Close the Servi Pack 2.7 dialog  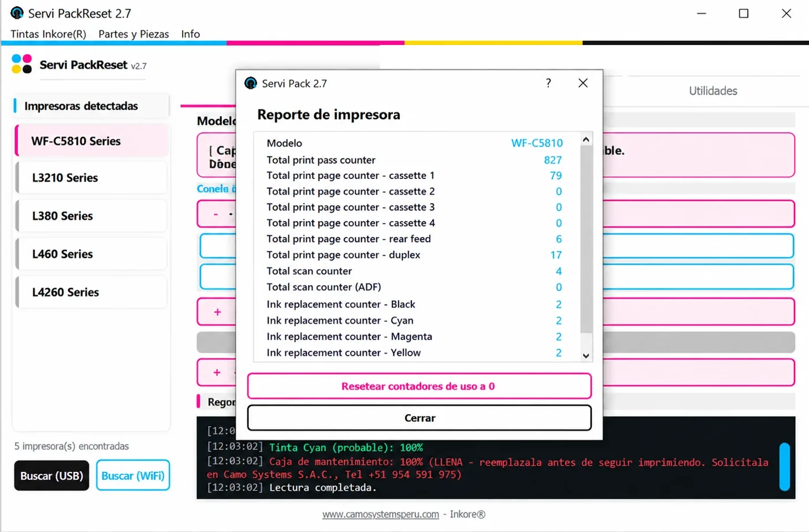point(583,83)
